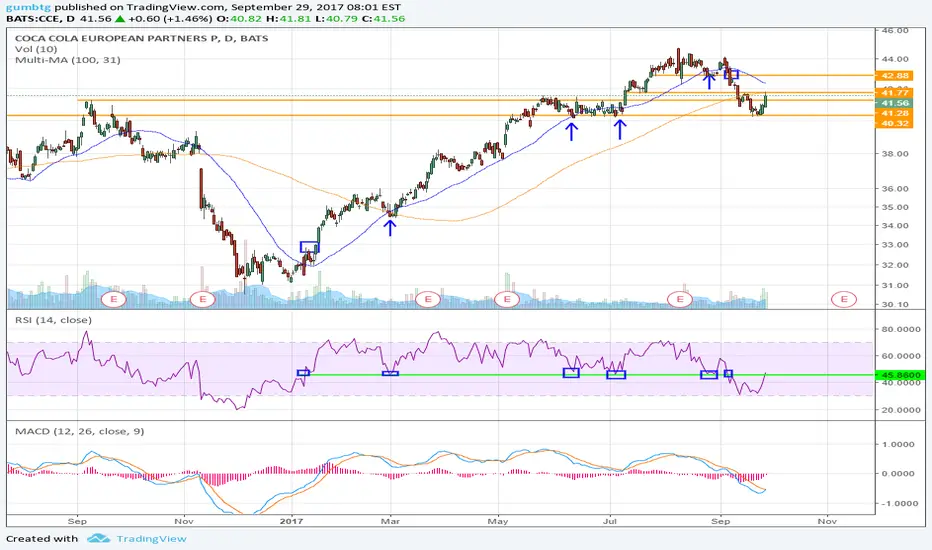Click the 44.00 price axis label
Image resolution: width=932 pixels, height=550 pixels.
pos(895,59)
